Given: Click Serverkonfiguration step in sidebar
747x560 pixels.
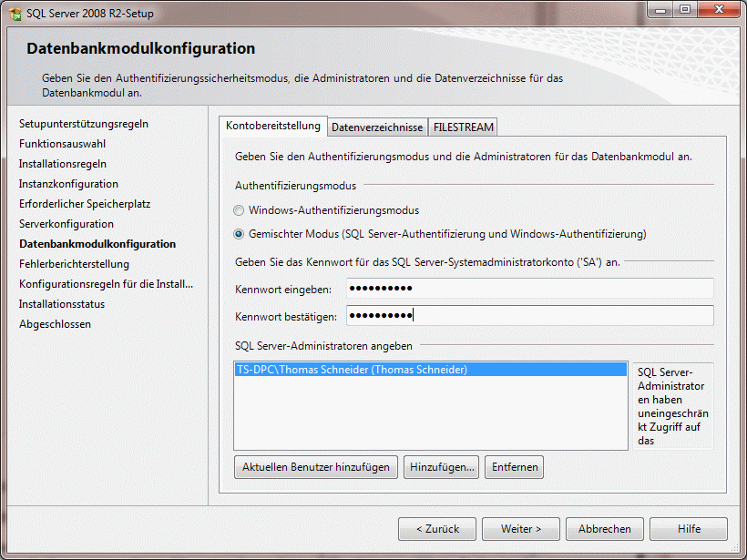Looking at the screenshot, I should [67, 224].
